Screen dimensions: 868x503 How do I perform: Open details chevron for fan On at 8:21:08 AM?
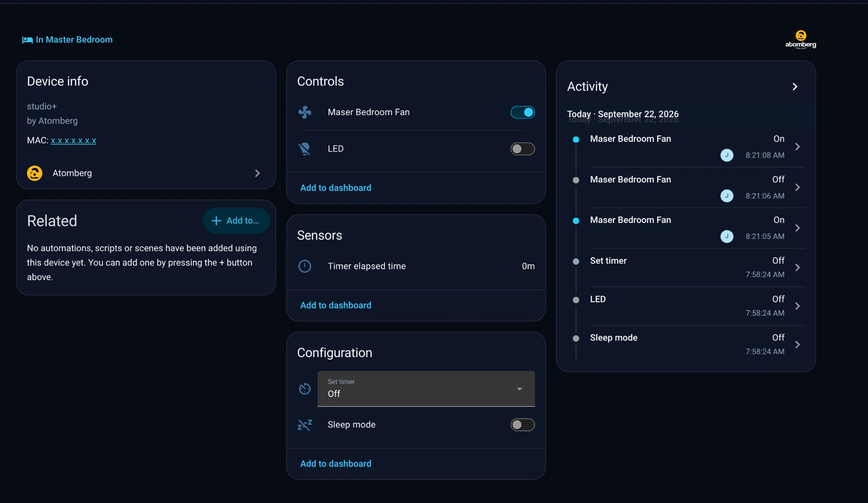pyautogui.click(x=797, y=147)
